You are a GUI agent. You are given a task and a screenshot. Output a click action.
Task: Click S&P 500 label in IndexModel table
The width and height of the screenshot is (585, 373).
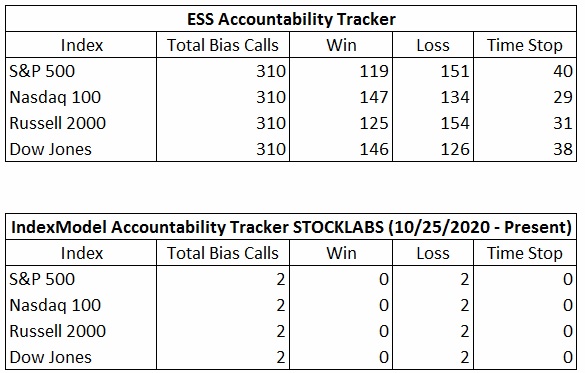pos(42,279)
